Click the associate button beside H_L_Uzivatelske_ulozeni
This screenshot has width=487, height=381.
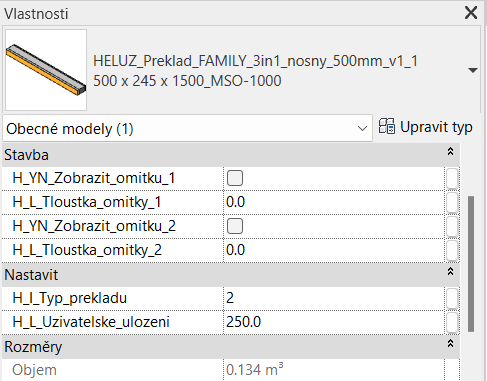click(x=452, y=322)
